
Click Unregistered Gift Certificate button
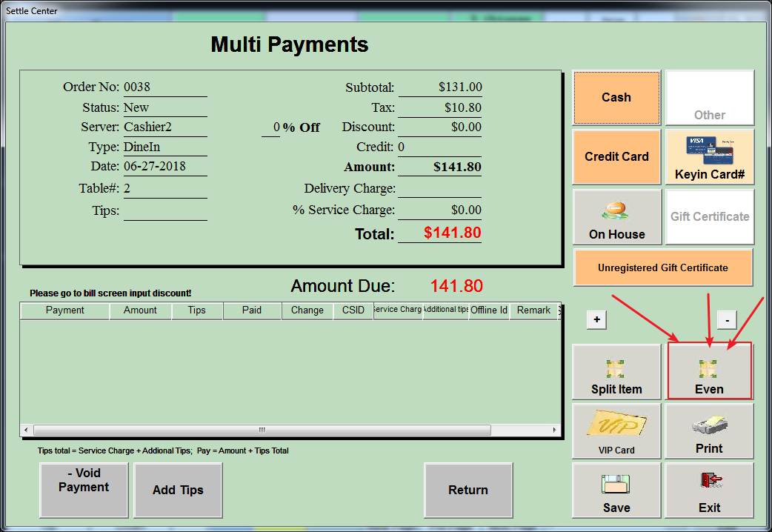tap(662, 267)
